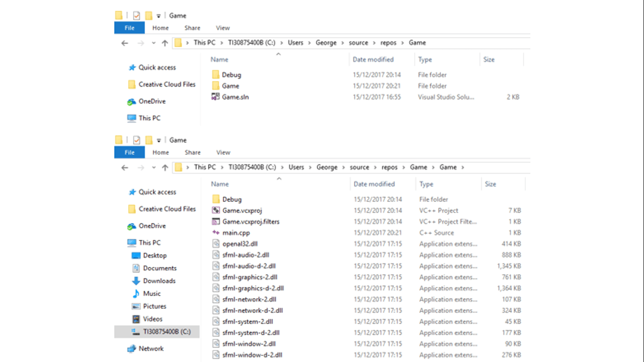
Task: Click the Game.sln Visual Studio solution icon
Action: tap(215, 97)
